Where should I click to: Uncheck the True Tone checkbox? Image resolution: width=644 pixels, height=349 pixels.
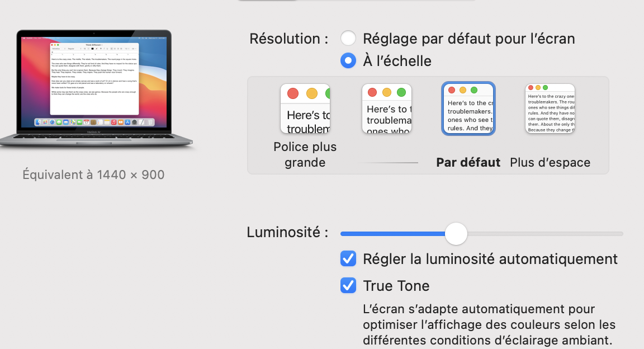pyautogui.click(x=348, y=286)
